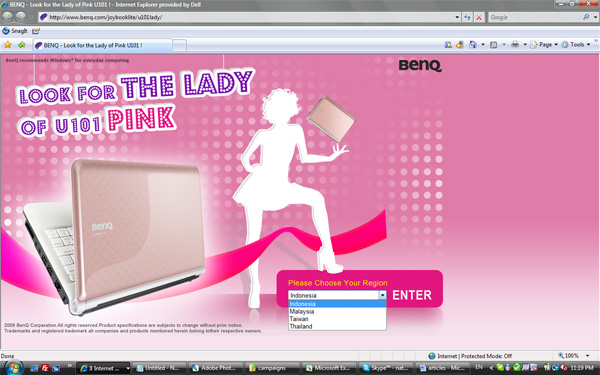600x375 pixels.
Task: Click the network connection tray icon
Action: pos(555,368)
